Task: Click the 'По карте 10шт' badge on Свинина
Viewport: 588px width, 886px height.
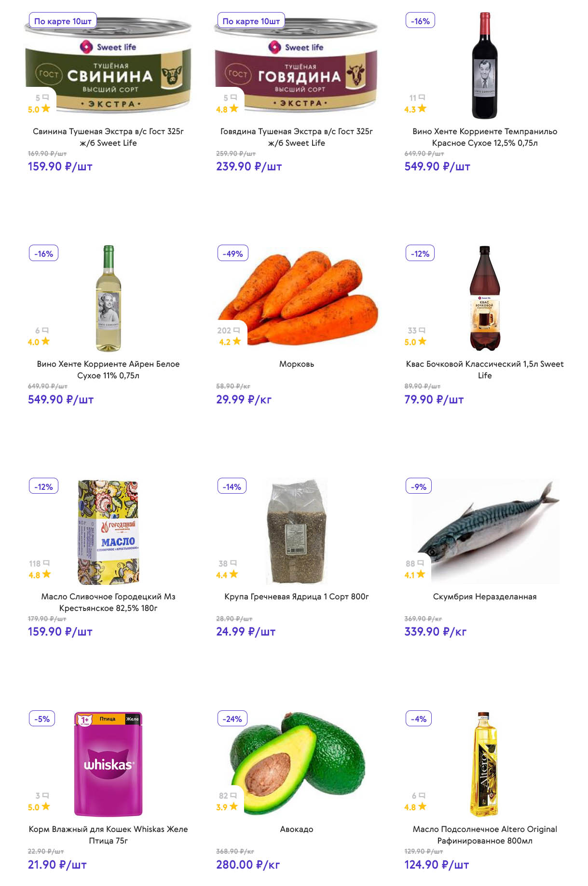Action: click(x=63, y=21)
